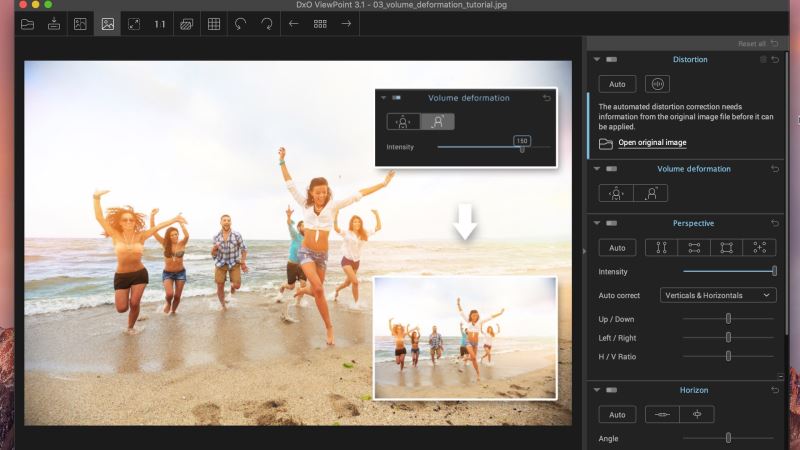Select horizontal/vertical volume deformation icon in side panel
This screenshot has width=800, height=450.
coord(616,193)
